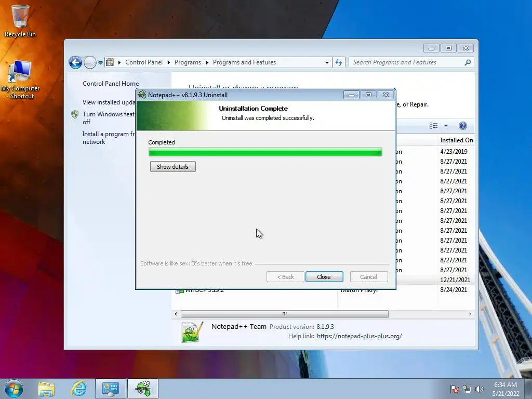This screenshot has width=532, height=399.
Task: Sort by Installed On column header
Action: pyautogui.click(x=456, y=140)
